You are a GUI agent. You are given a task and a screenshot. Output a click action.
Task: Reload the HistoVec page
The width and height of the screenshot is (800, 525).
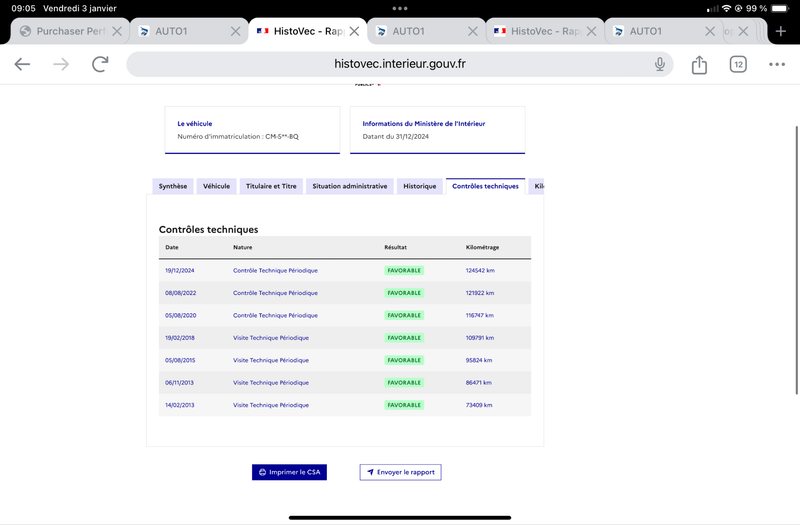[100, 64]
